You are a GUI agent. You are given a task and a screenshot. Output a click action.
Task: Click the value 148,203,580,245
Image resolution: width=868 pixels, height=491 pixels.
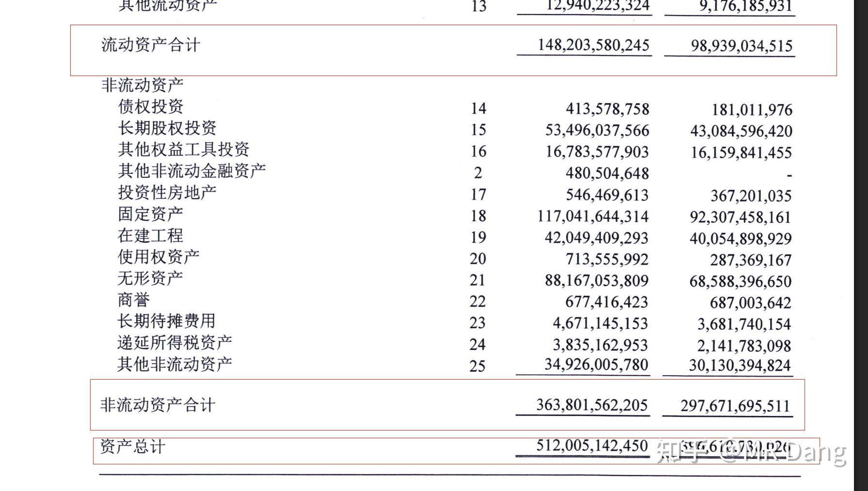pos(593,45)
